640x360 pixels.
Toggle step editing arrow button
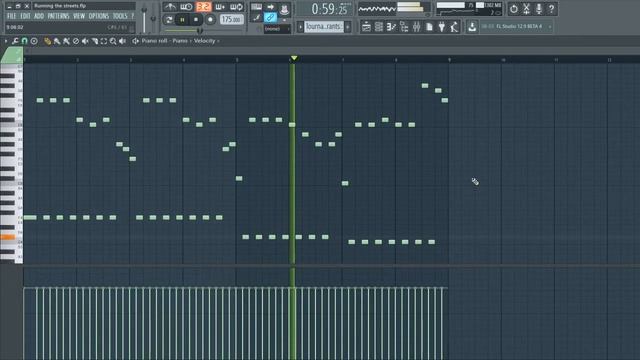[x=270, y=7]
